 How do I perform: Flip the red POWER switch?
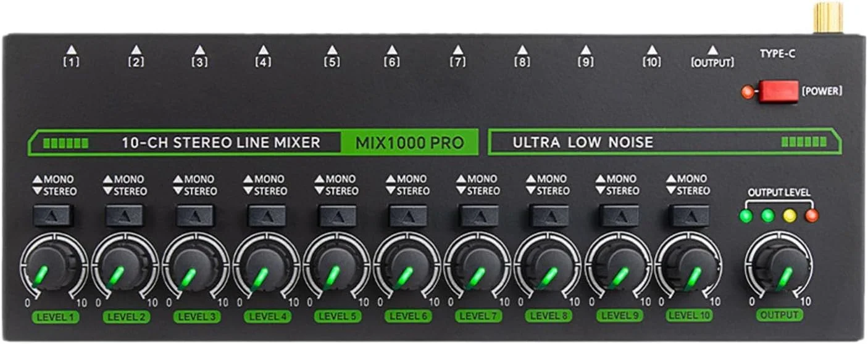[778, 92]
